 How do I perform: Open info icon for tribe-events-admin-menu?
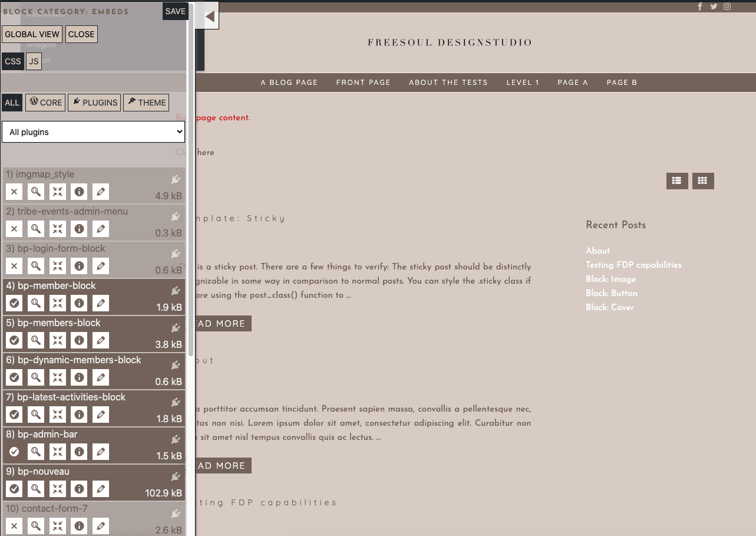[x=79, y=229]
